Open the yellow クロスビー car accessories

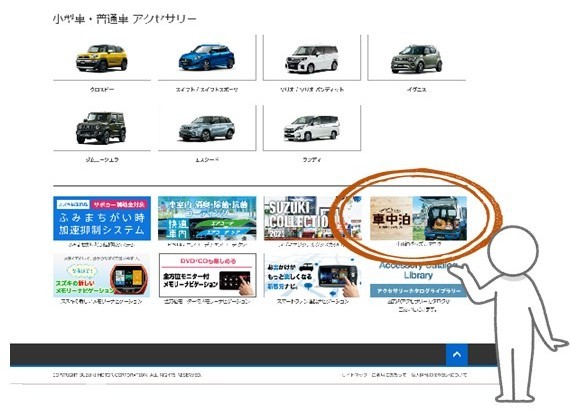[x=102, y=58]
